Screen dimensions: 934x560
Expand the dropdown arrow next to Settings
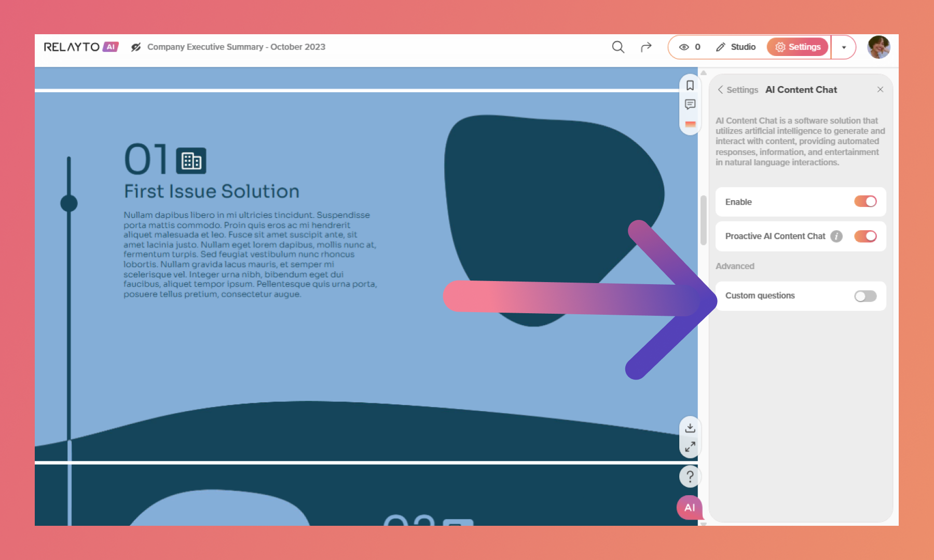844,47
